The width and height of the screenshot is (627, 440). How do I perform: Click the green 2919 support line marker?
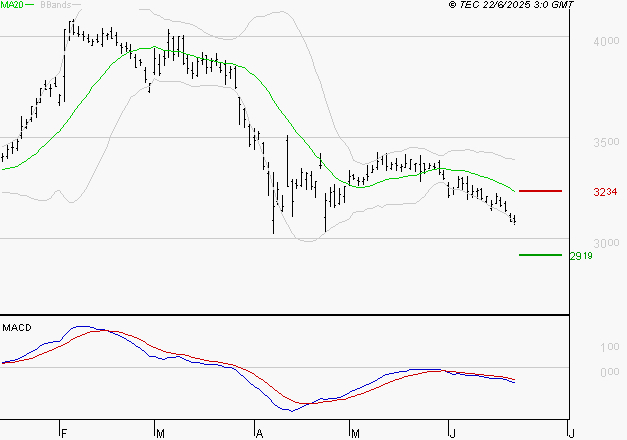pyautogui.click(x=540, y=255)
